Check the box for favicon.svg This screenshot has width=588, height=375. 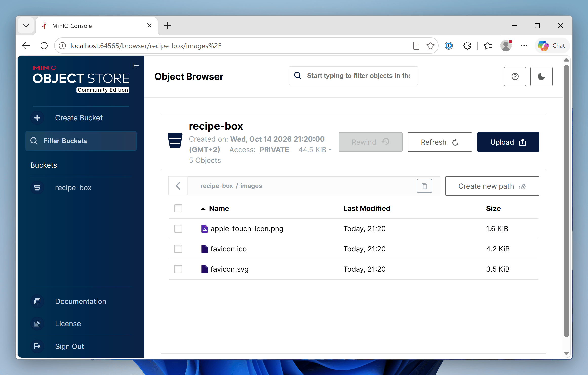pyautogui.click(x=178, y=269)
